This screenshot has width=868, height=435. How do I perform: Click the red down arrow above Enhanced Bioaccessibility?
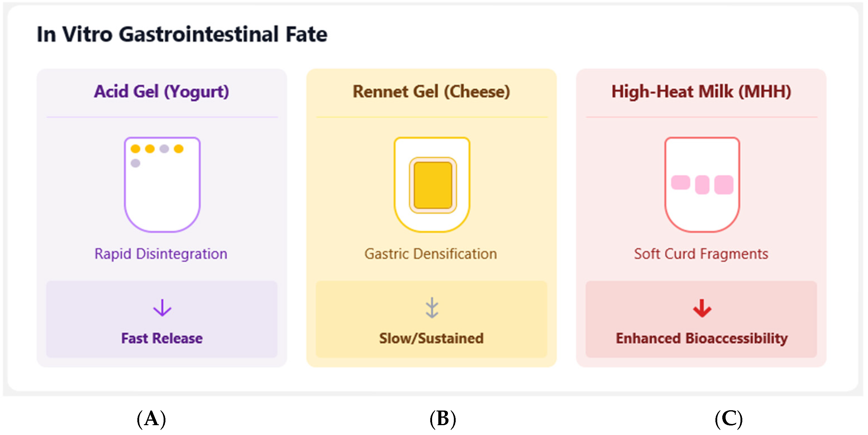702,308
